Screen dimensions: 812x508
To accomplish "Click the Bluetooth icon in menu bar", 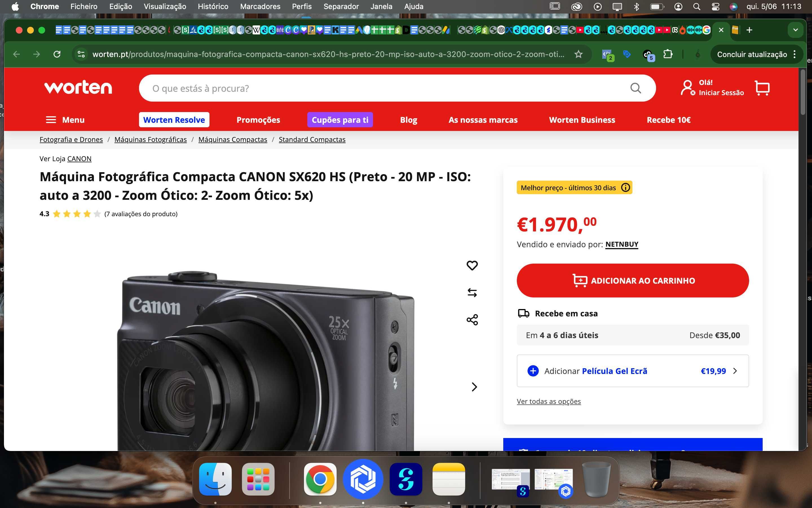I will click(x=636, y=6).
